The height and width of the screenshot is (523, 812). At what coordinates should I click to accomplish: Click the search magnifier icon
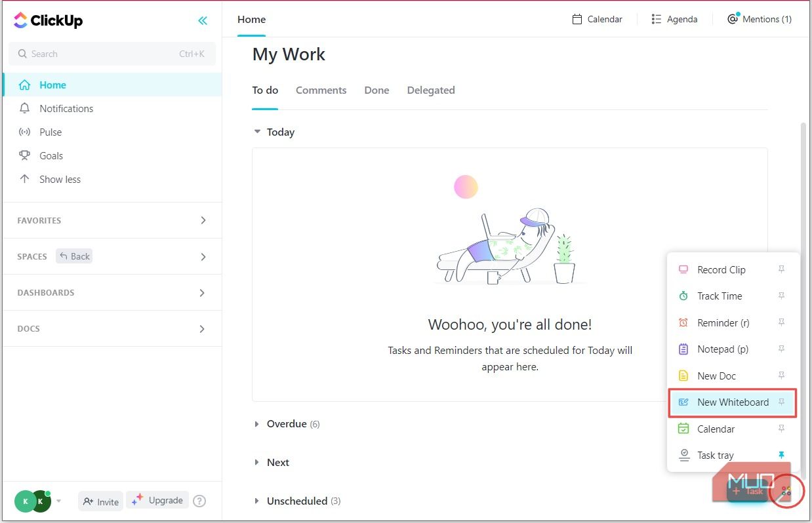tap(23, 54)
